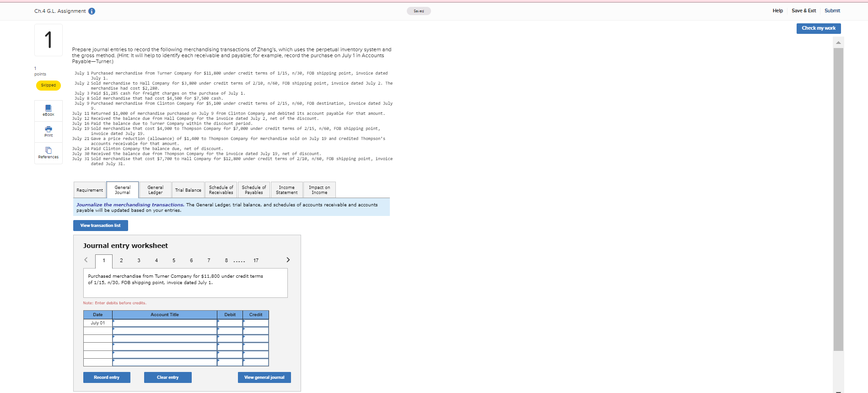The image size is (868, 393).
Task: Switch to Income Statement tab
Action: (x=287, y=190)
